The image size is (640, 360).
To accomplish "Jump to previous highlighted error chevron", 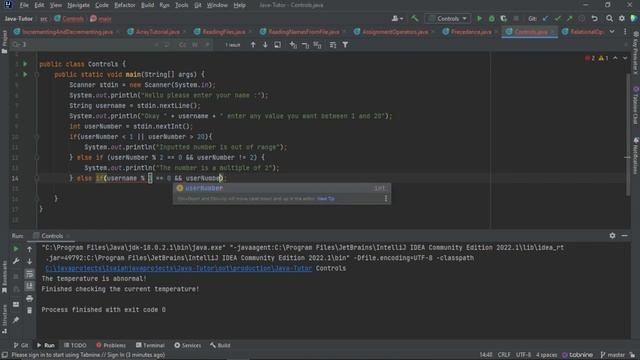I will pyautogui.click(x=615, y=58).
